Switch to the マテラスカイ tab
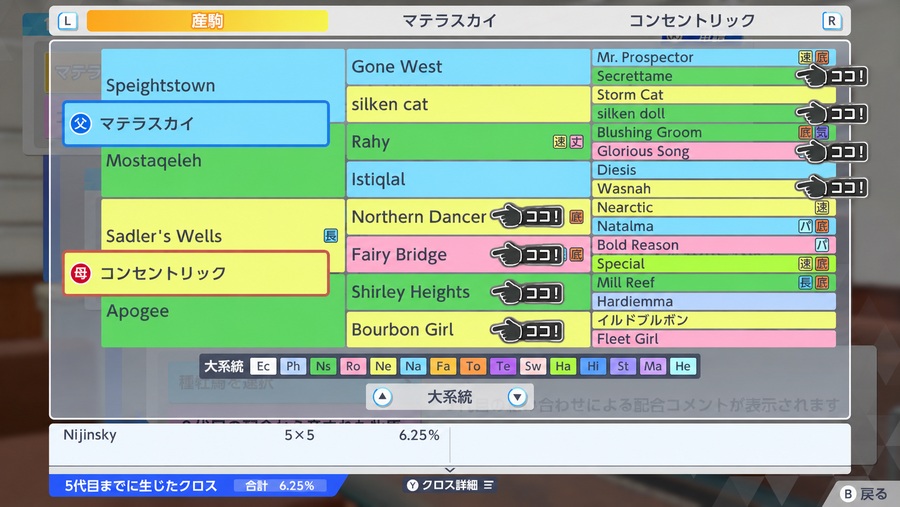The image size is (900, 507). 449,21
